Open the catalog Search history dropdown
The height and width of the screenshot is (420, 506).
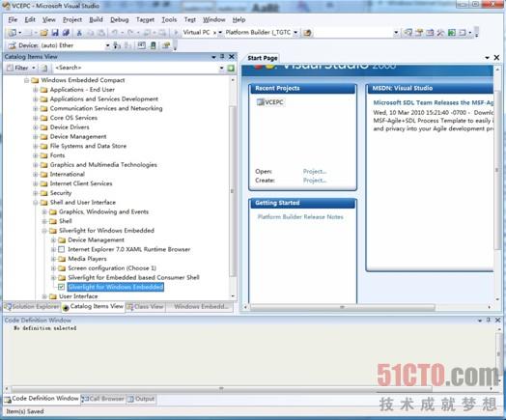[x=221, y=68]
